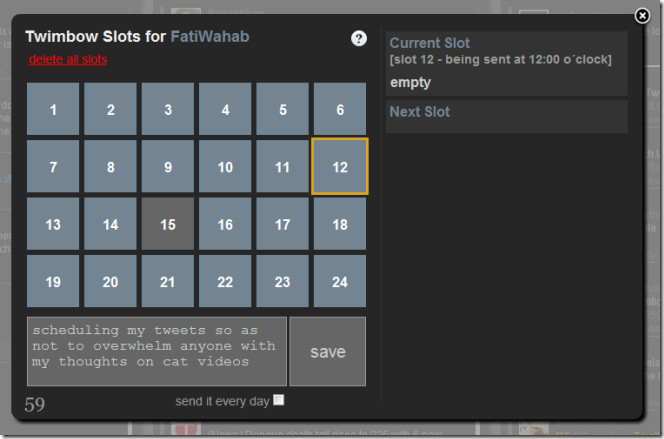Select slot 6
664x439 pixels.
[340, 110]
